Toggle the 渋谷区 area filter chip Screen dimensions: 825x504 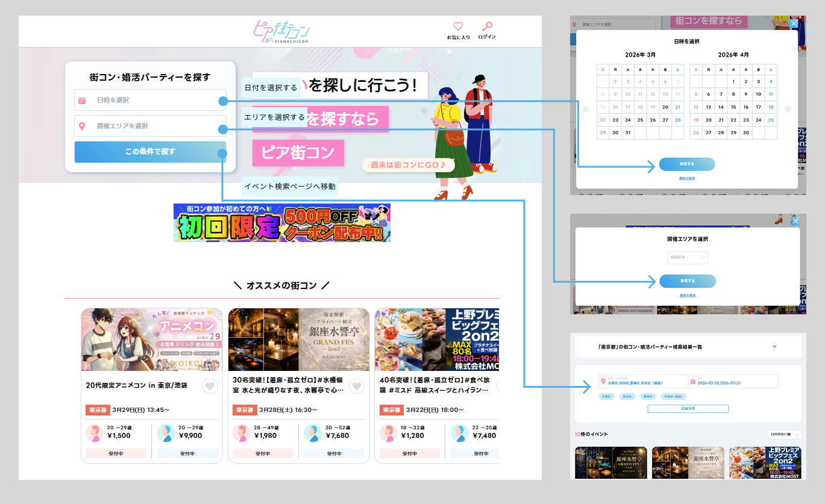[x=627, y=397]
